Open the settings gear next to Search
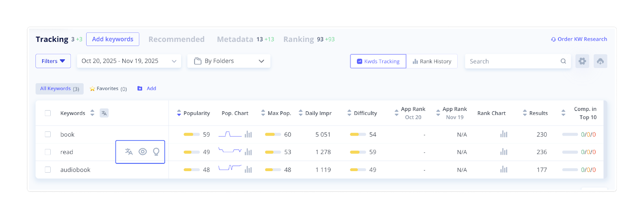The height and width of the screenshot is (219, 644). [582, 61]
